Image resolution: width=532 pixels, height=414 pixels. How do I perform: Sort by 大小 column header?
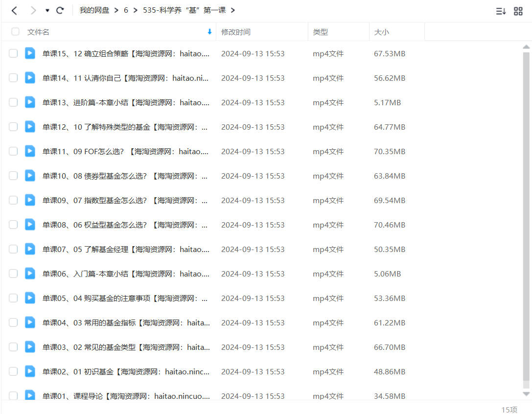point(381,32)
